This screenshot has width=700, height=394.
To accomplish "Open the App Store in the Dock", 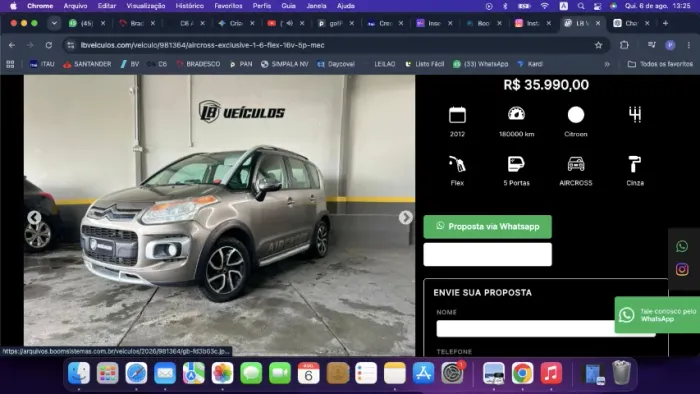I will 423,373.
